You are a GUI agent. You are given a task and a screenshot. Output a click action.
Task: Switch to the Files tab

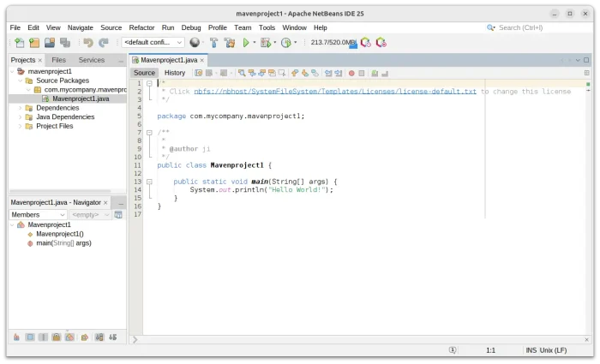pyautogui.click(x=58, y=60)
